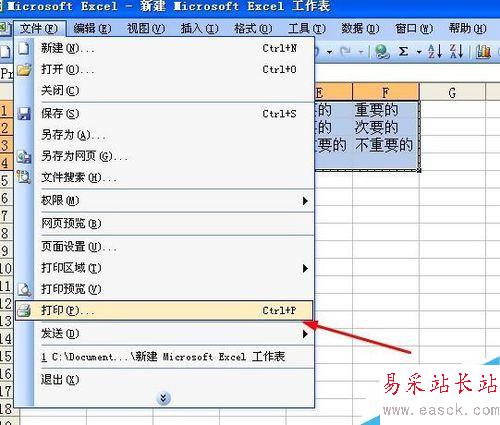Click the save as web page icon
Screen dimensions: 500x425
tap(24, 156)
